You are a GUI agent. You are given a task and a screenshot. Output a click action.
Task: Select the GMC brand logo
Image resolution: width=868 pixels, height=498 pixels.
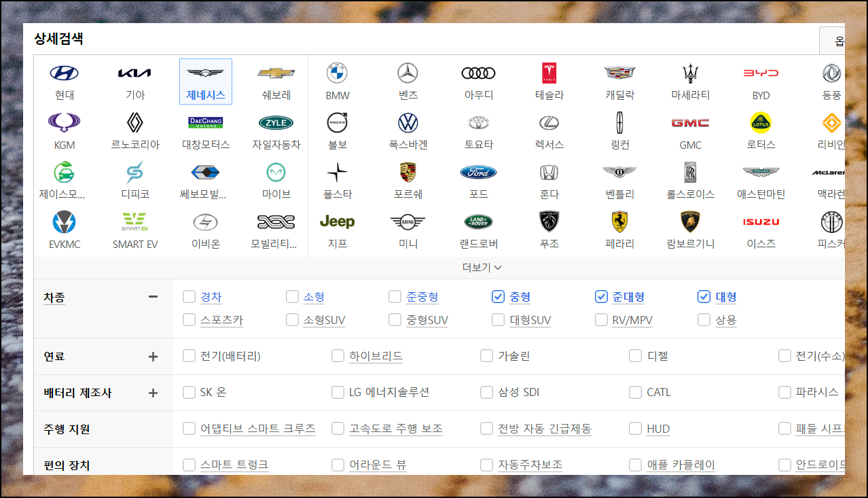691,123
